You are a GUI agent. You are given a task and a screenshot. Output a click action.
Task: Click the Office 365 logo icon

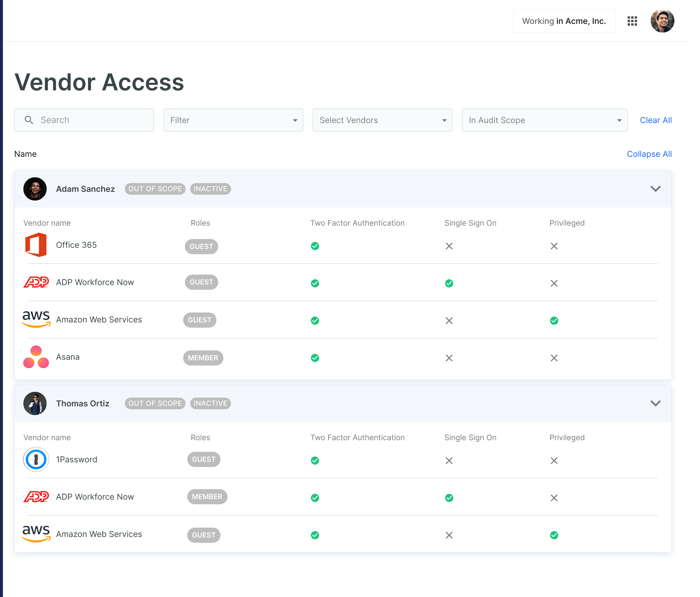(x=36, y=245)
